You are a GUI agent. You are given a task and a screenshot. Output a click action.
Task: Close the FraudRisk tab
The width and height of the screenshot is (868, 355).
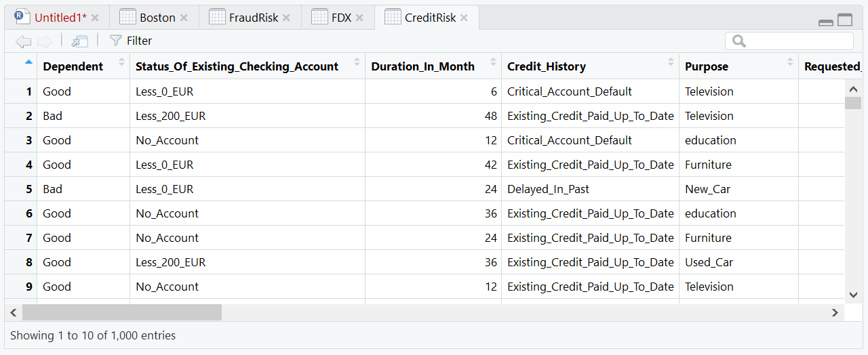coord(287,18)
